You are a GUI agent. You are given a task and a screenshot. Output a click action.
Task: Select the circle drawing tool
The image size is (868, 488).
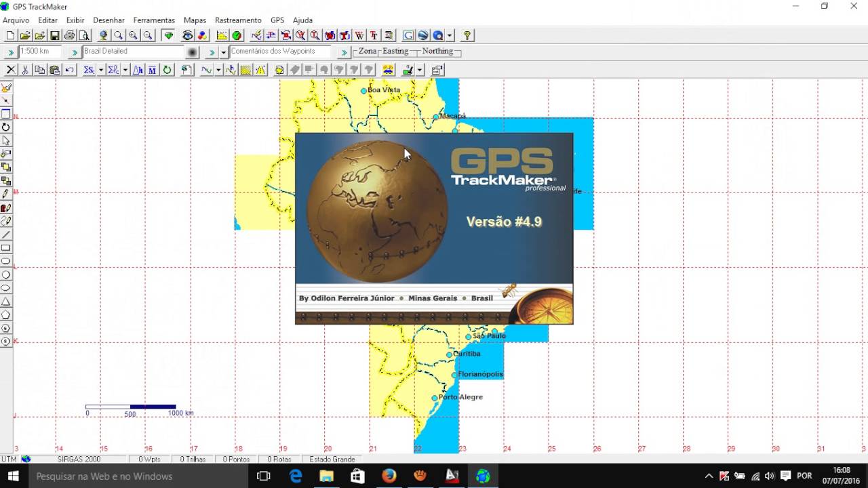(x=6, y=274)
